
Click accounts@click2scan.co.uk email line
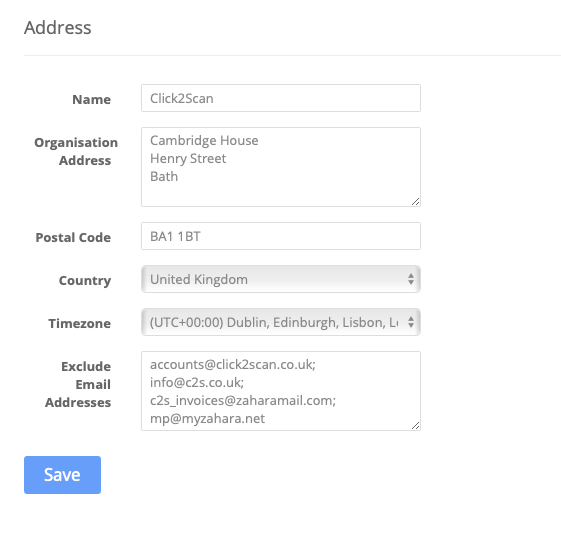(x=233, y=365)
